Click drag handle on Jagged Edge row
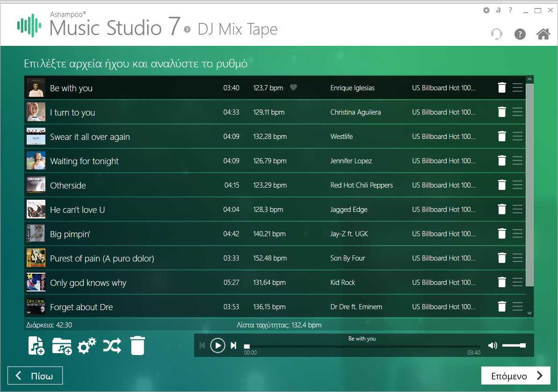Viewport: 558px width, 392px height. tap(517, 210)
